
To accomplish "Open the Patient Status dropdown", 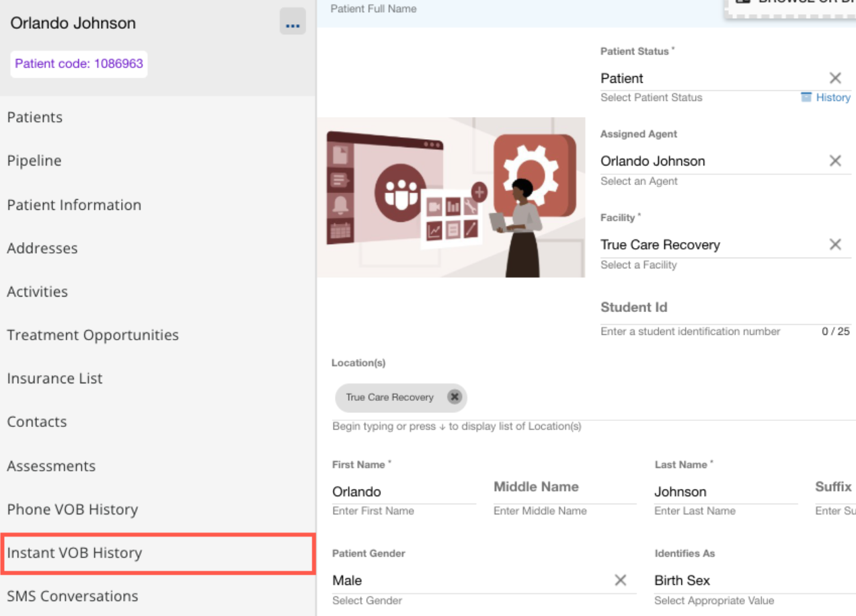I will point(713,79).
